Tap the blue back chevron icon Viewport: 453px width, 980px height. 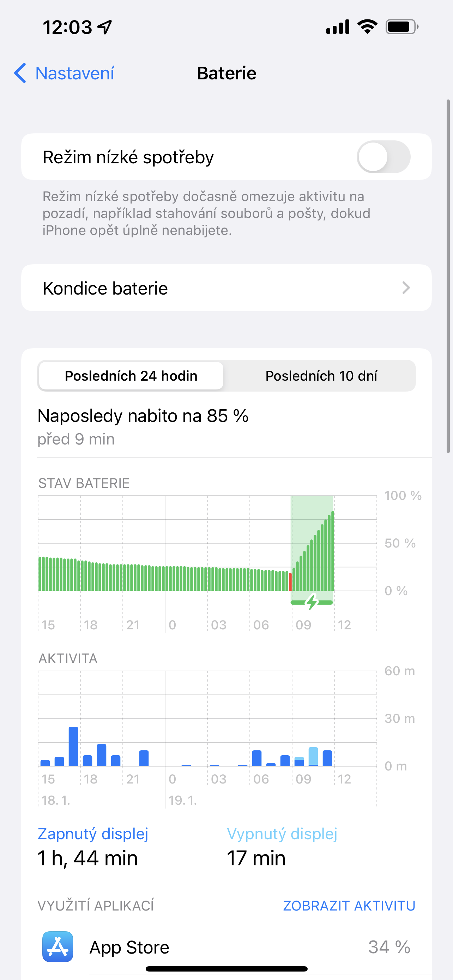point(20,73)
